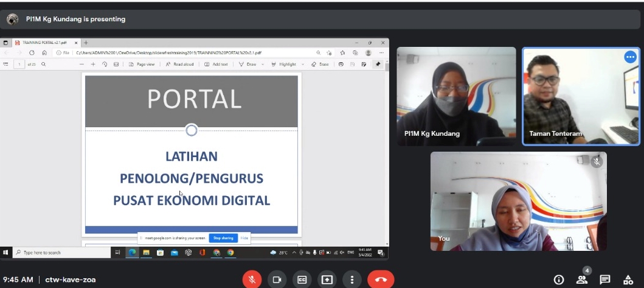Hide the screen sharing notification bar
644x288 pixels.
pyautogui.click(x=244, y=238)
